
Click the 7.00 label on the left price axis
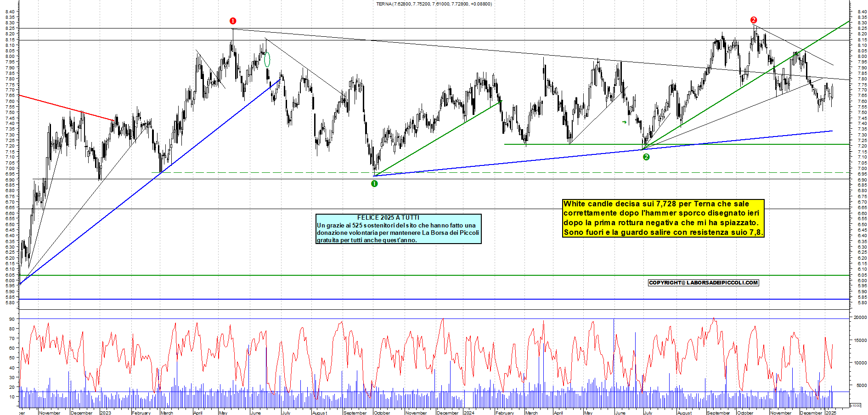(x=11, y=169)
